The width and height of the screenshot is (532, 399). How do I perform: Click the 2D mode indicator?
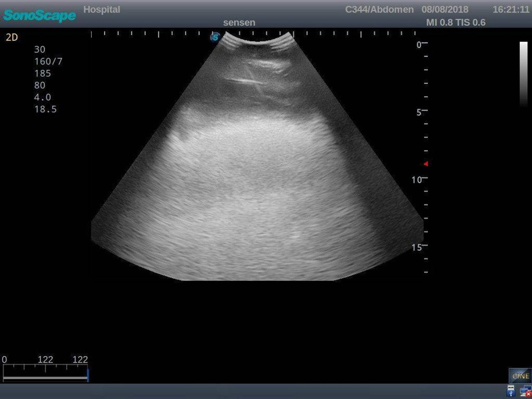point(12,37)
